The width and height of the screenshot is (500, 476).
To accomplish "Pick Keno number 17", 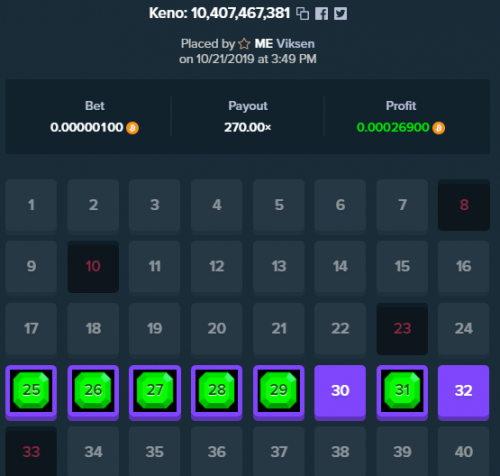I will pyautogui.click(x=31, y=329).
